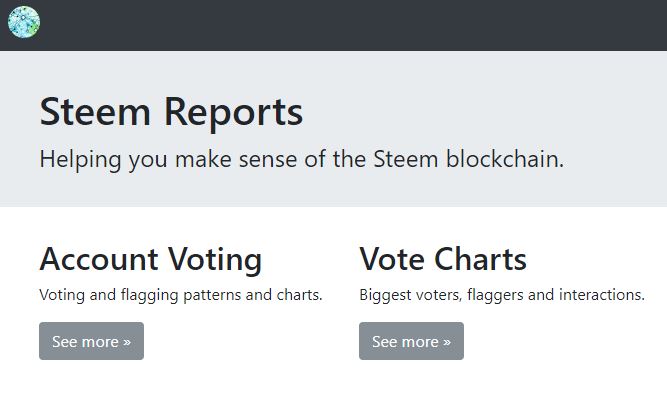Open See more under Account Voting
Image resolution: width=667 pixels, height=413 pixels.
pos(91,341)
